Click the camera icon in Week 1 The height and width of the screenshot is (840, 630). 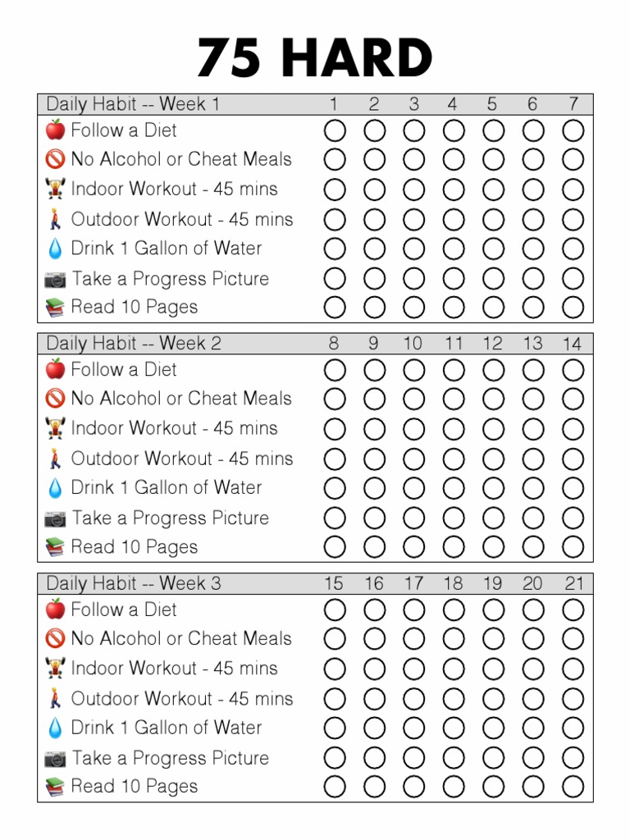[x=55, y=279]
